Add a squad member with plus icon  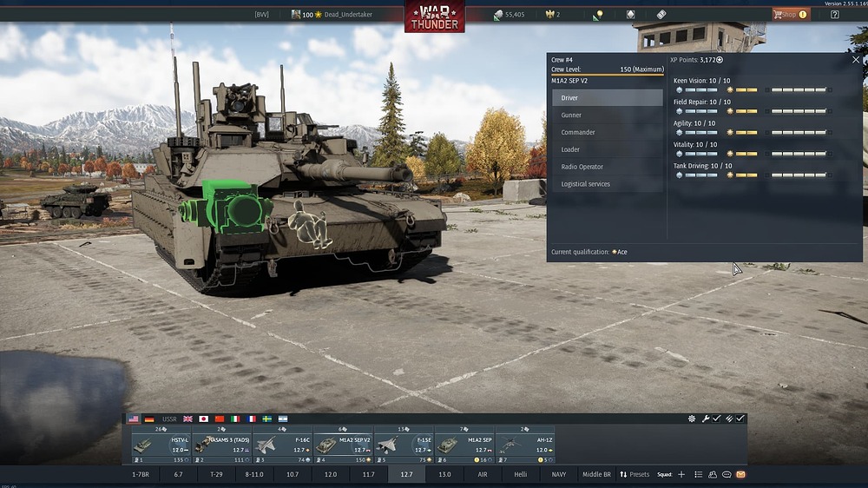(x=681, y=475)
